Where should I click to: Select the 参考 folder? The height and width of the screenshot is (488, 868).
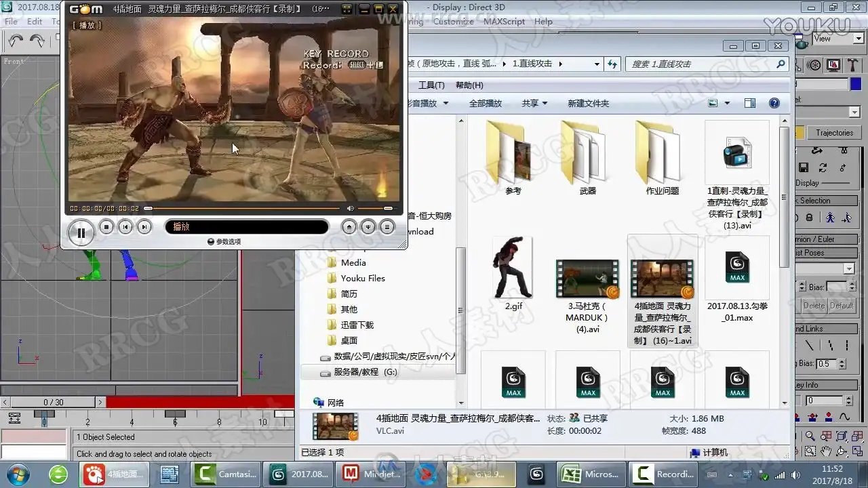tap(513, 159)
